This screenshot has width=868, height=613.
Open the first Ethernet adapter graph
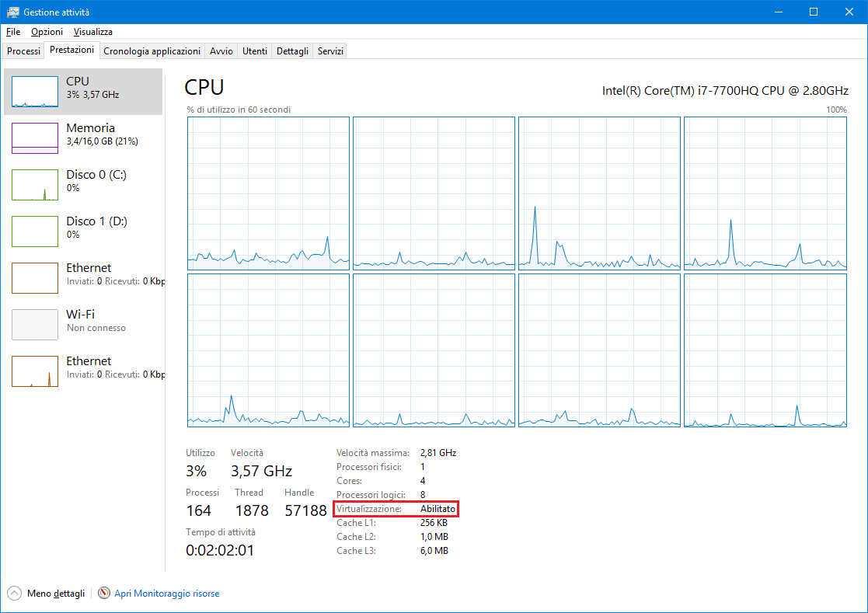coord(35,278)
